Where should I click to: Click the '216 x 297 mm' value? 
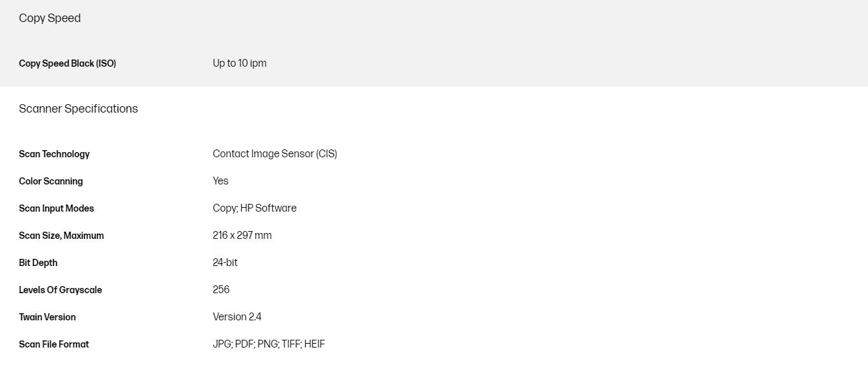(242, 236)
